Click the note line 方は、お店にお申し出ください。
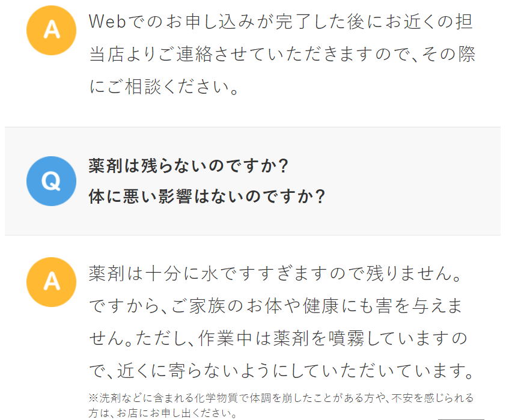The width and height of the screenshot is (506, 420). click(162, 413)
